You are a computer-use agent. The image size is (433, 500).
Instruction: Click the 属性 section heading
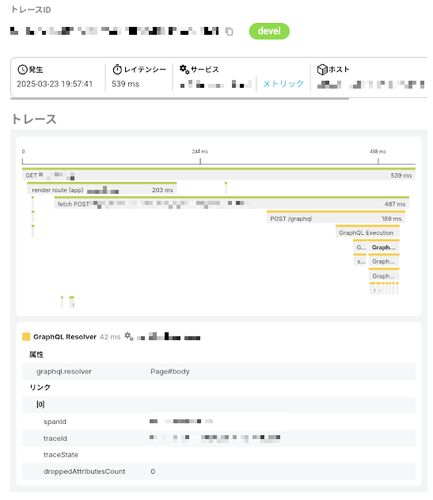pos(36,354)
